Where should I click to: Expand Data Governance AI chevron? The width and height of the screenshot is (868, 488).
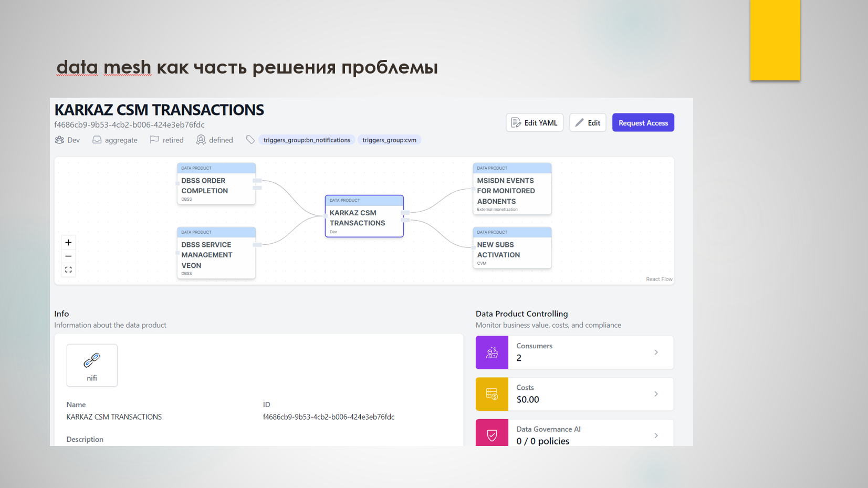point(656,435)
